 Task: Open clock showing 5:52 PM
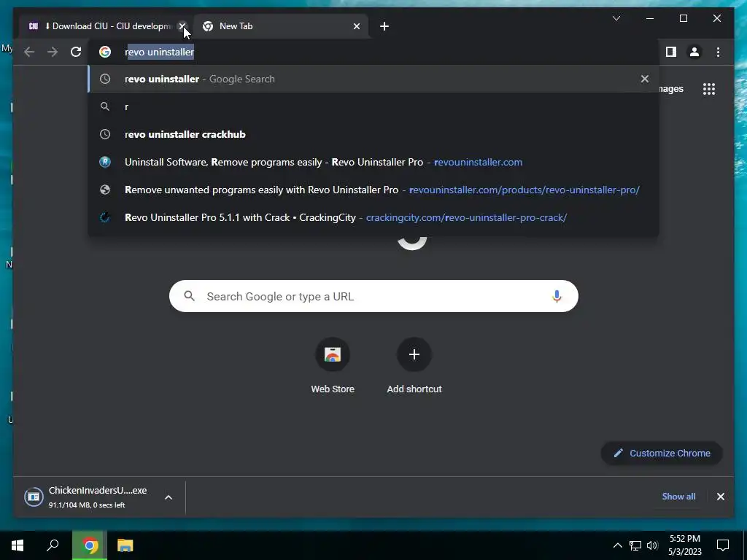tap(684, 545)
